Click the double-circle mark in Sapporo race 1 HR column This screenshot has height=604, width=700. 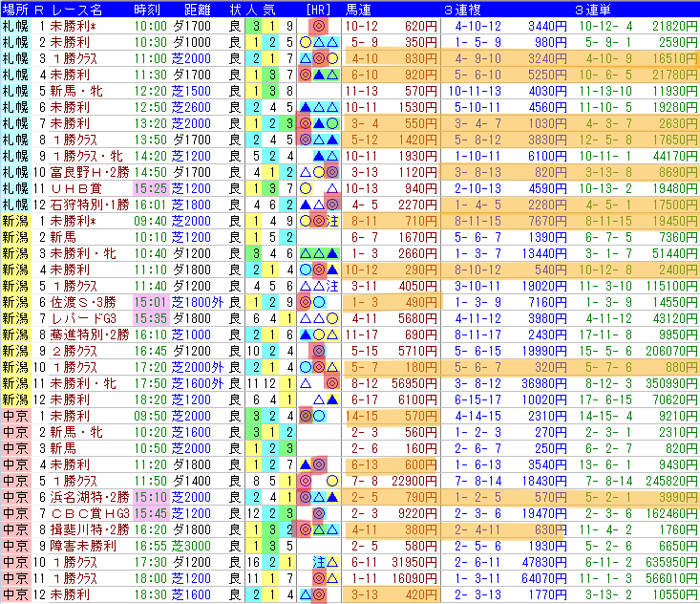(318, 26)
